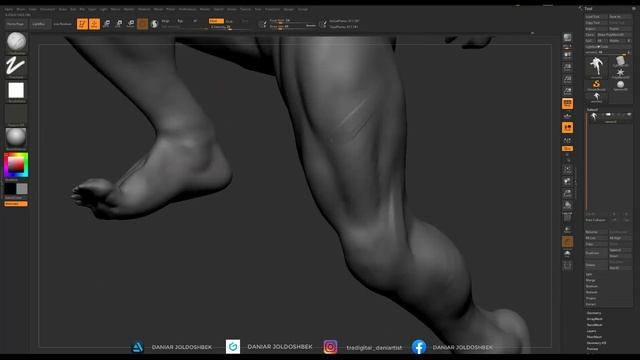Click the LightBox button
The image size is (640, 360).
40,24
